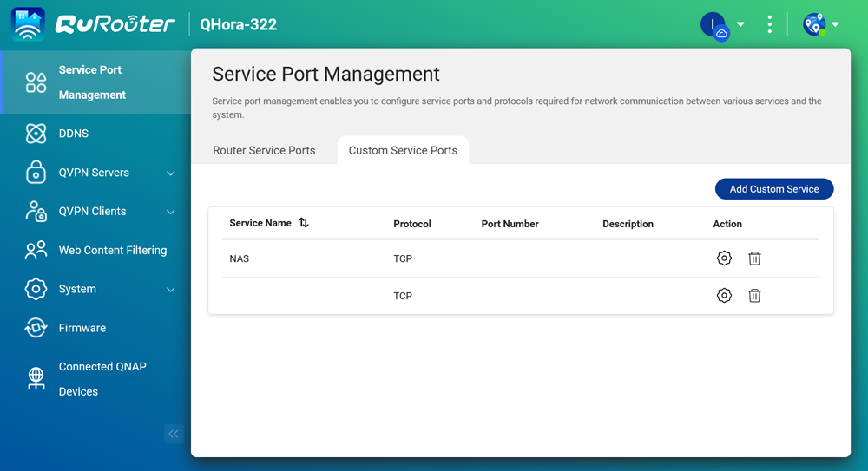
Task: Delete the NAS custom service
Action: tap(754, 258)
